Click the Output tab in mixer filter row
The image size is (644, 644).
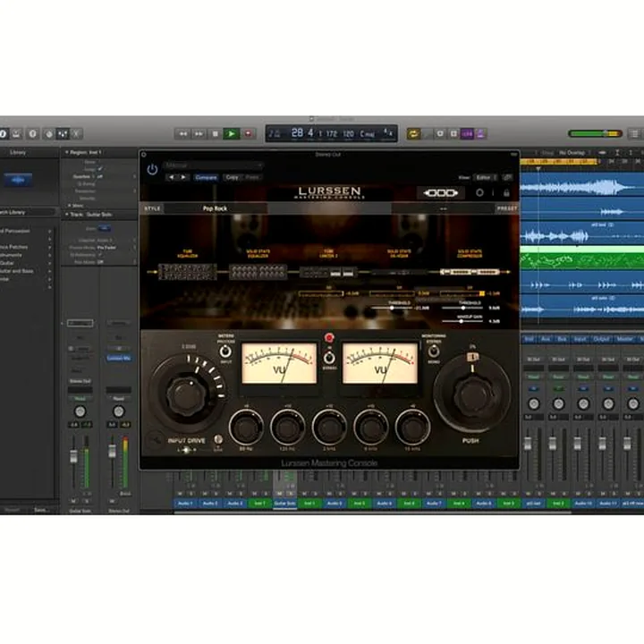click(x=601, y=339)
